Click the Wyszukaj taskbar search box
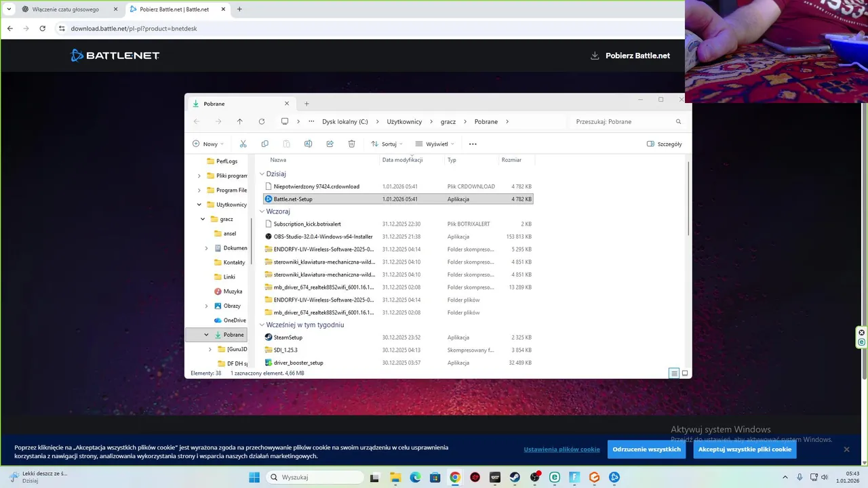The image size is (868, 488). pos(315,477)
